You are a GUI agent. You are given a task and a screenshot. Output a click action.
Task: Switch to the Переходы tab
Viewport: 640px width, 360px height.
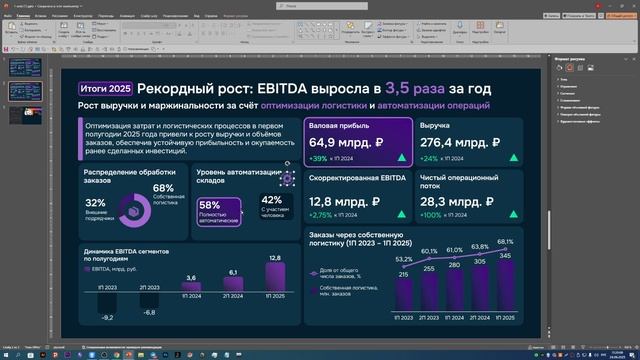coord(105,16)
